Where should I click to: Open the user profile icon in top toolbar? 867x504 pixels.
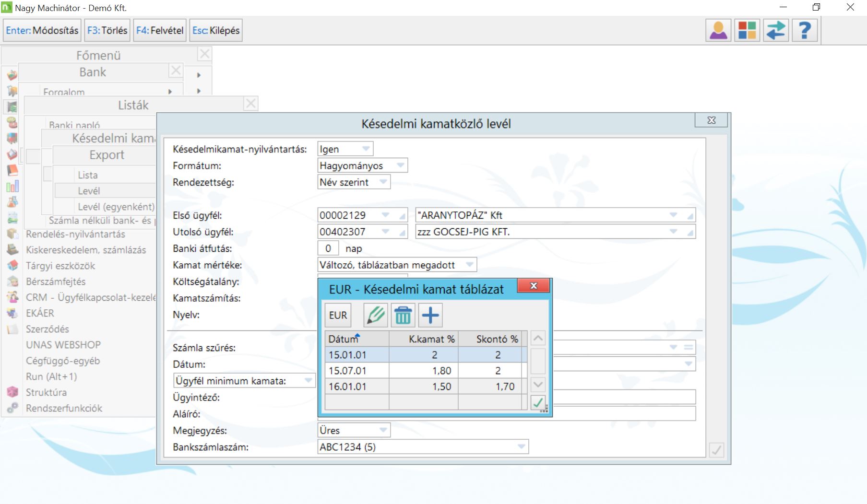(718, 30)
